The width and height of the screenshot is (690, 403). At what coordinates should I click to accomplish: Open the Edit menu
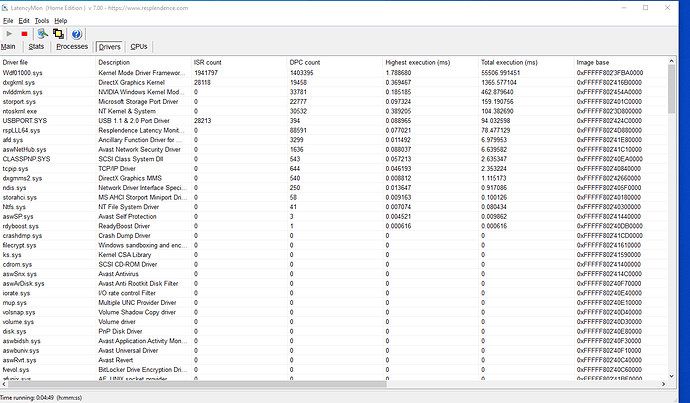[24, 21]
